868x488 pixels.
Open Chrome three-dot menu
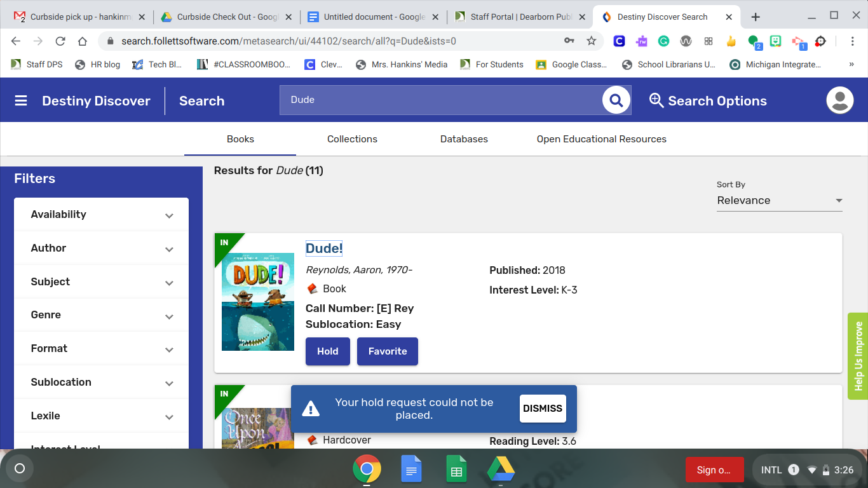[853, 41]
